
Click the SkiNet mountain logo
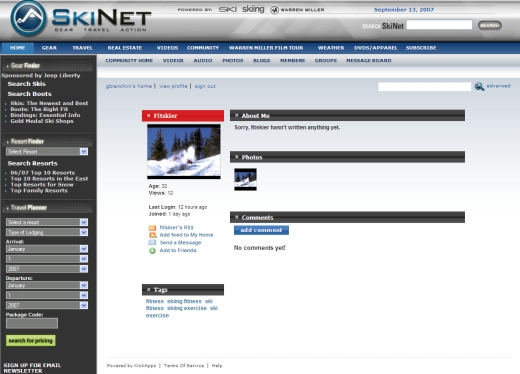(28, 18)
